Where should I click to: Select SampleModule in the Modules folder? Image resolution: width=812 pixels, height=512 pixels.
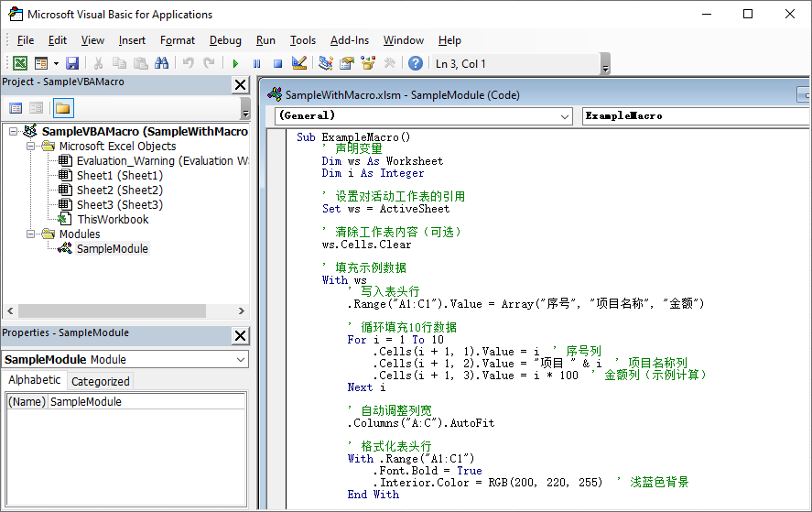click(113, 249)
